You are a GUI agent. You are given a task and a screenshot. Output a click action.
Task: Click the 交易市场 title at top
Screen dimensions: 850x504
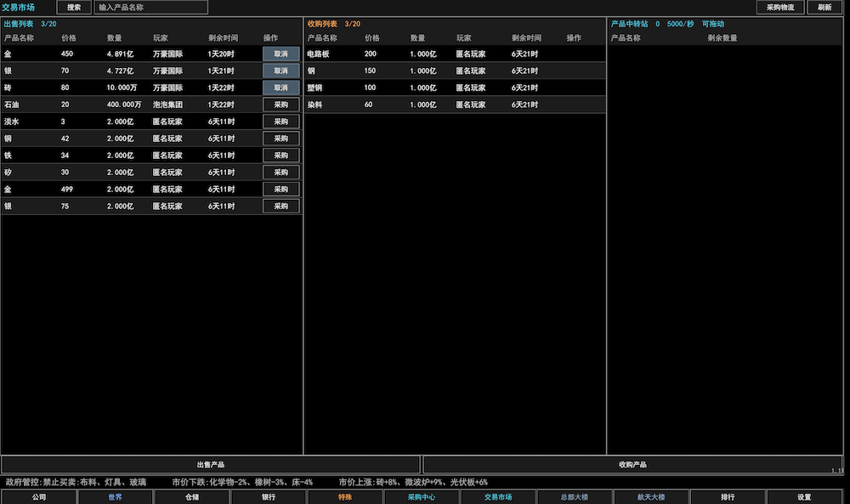pyautogui.click(x=18, y=7)
